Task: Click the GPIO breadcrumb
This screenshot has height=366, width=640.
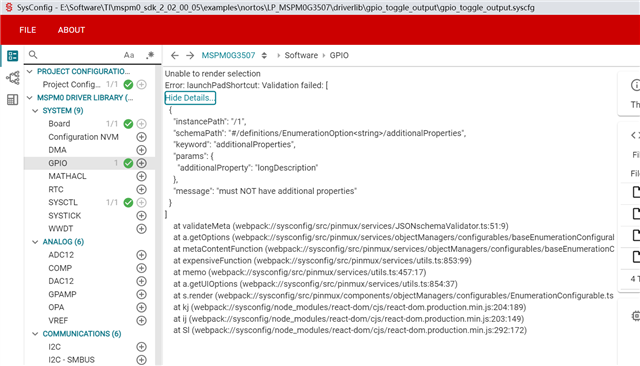Action: (339, 55)
